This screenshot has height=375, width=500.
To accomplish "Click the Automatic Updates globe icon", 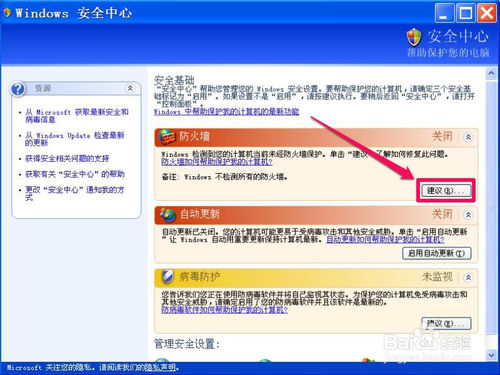I will click(x=168, y=215).
